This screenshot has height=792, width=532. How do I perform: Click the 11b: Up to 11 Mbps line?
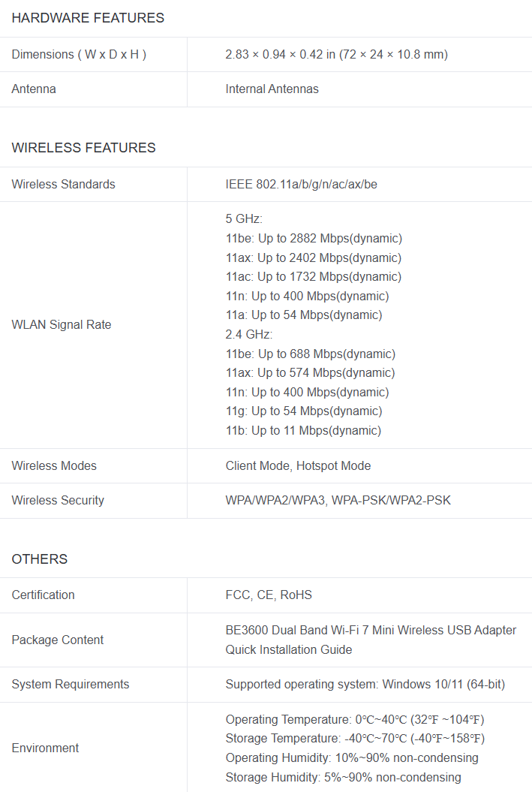[x=303, y=430]
